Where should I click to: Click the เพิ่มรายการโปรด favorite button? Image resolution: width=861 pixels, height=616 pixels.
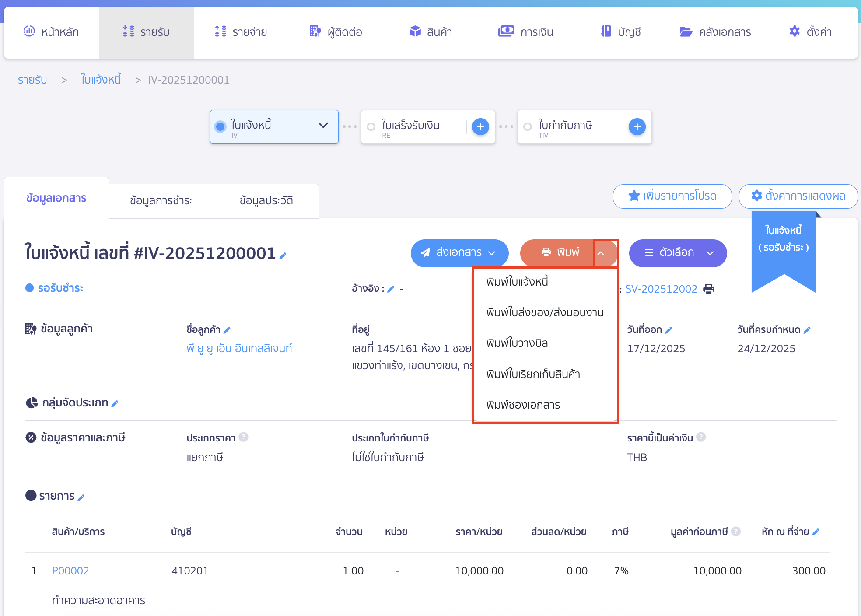point(672,196)
